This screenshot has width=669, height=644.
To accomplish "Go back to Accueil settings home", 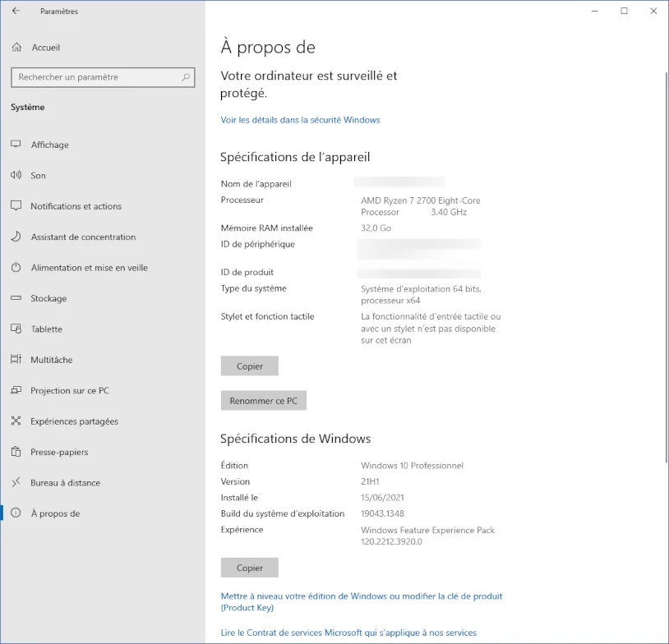I will pos(43,48).
